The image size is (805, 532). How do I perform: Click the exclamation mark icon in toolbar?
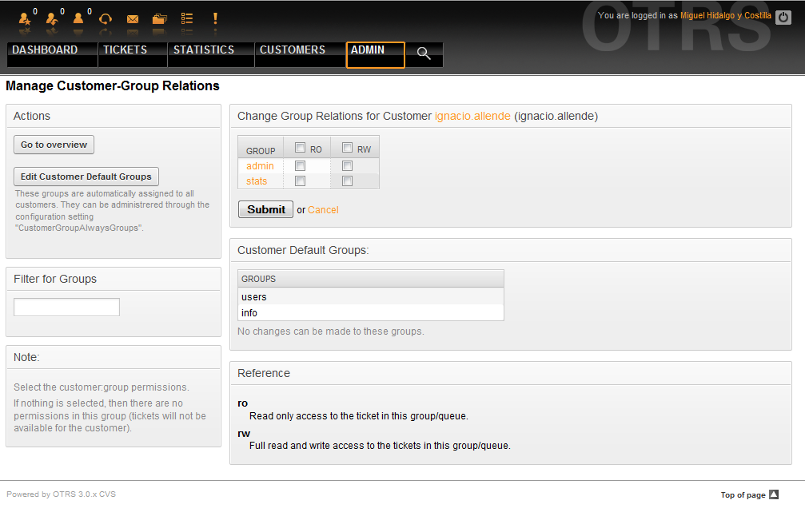tap(214, 18)
